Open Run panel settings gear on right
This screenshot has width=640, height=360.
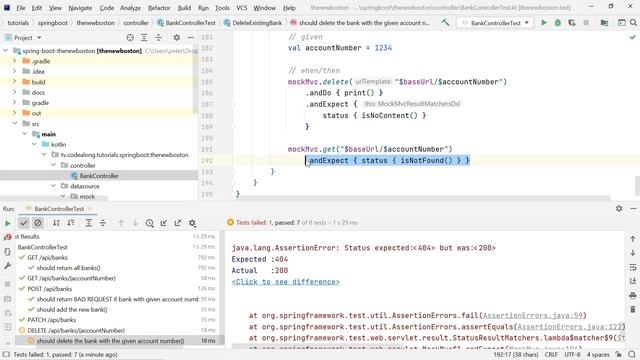coord(619,209)
